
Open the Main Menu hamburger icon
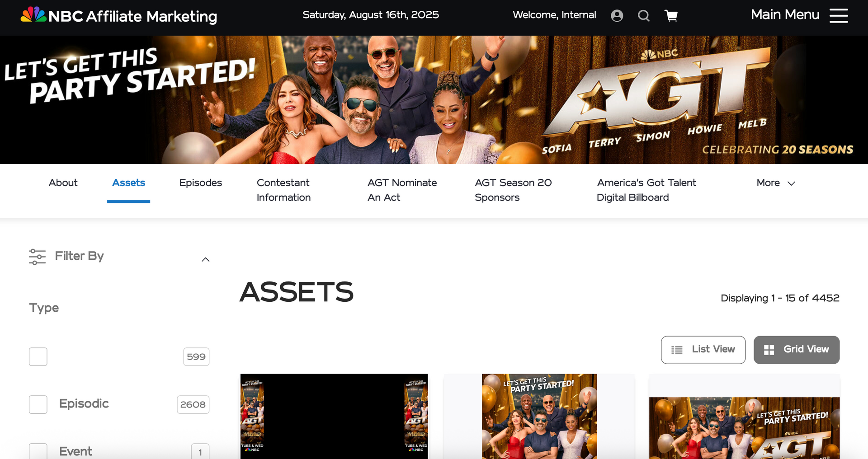point(839,15)
